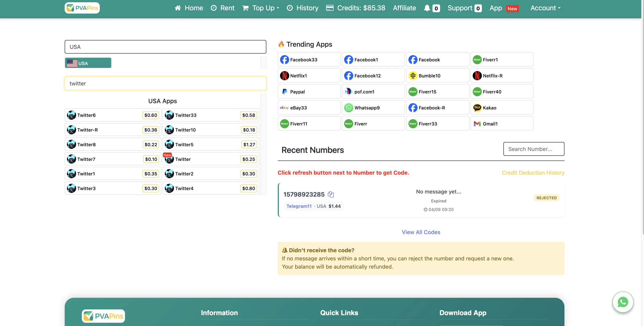Choose the Twitter2 app for $0.30
Viewport: 644px width, 326px height.
[211, 174]
